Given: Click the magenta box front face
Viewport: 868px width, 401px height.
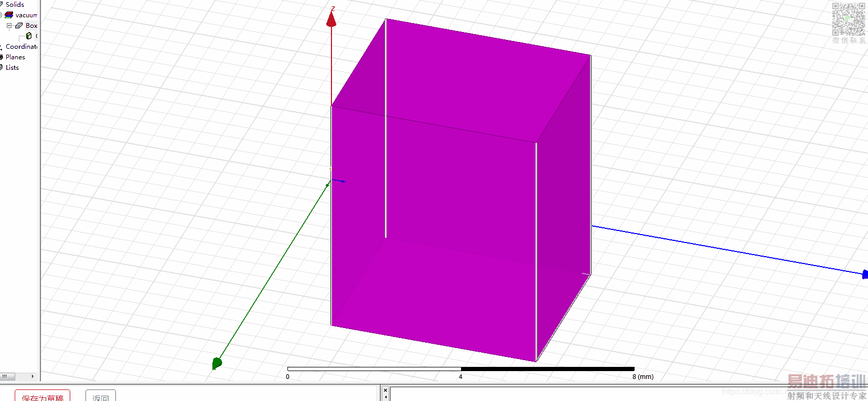Looking at the screenshot, I should coord(433,234).
